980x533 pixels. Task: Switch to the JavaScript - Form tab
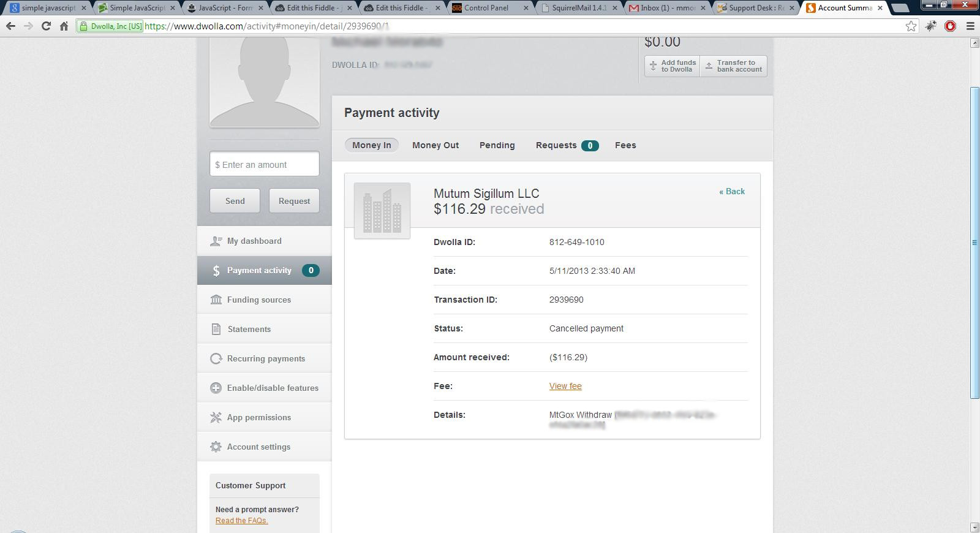point(224,8)
